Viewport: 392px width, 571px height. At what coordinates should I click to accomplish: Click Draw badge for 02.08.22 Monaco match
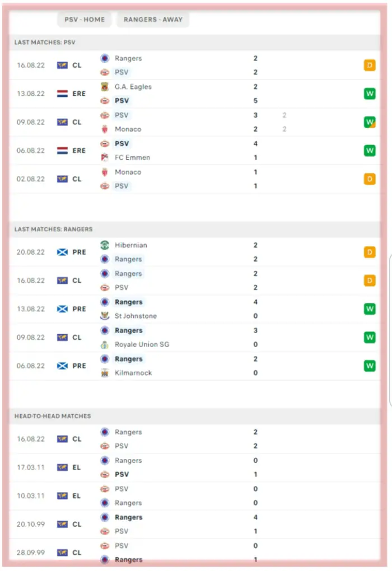[370, 179]
